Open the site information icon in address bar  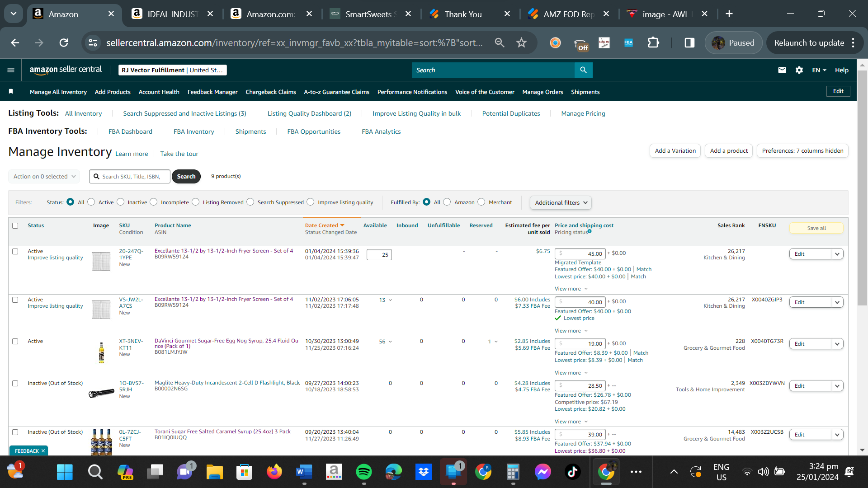tap(93, 43)
